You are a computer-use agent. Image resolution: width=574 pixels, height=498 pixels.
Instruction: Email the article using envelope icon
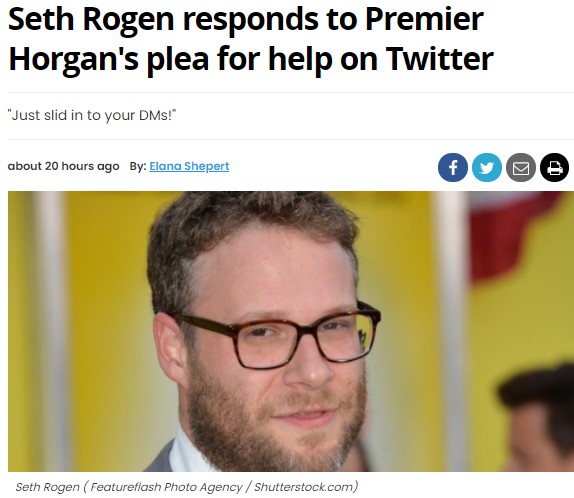pyautogui.click(x=521, y=167)
